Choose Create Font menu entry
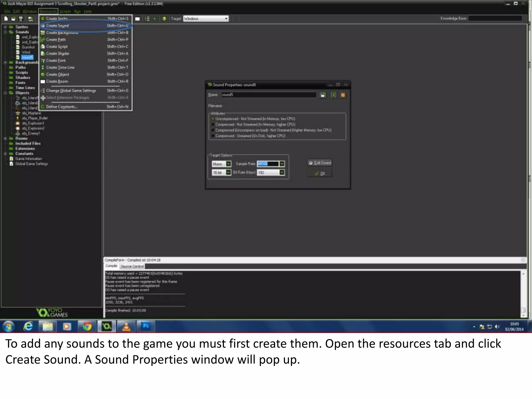Screen dimensions: 532x399 click(x=86, y=61)
